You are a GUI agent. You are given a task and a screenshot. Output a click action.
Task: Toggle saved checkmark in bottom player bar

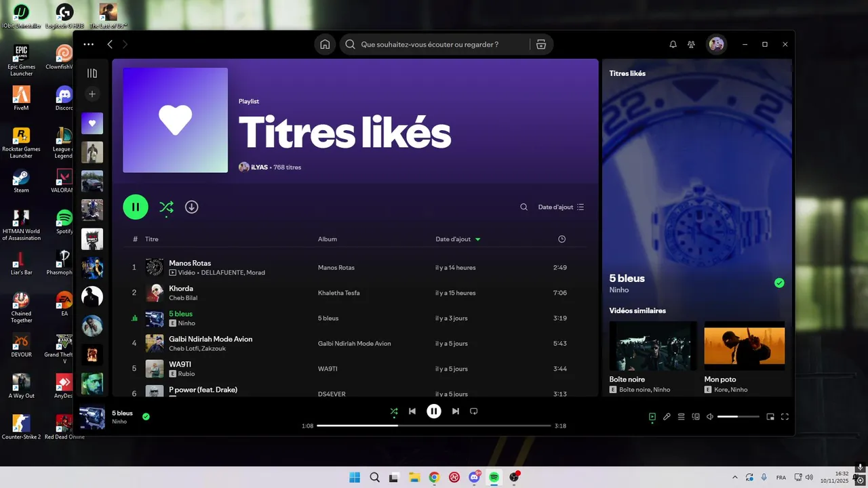tap(146, 416)
